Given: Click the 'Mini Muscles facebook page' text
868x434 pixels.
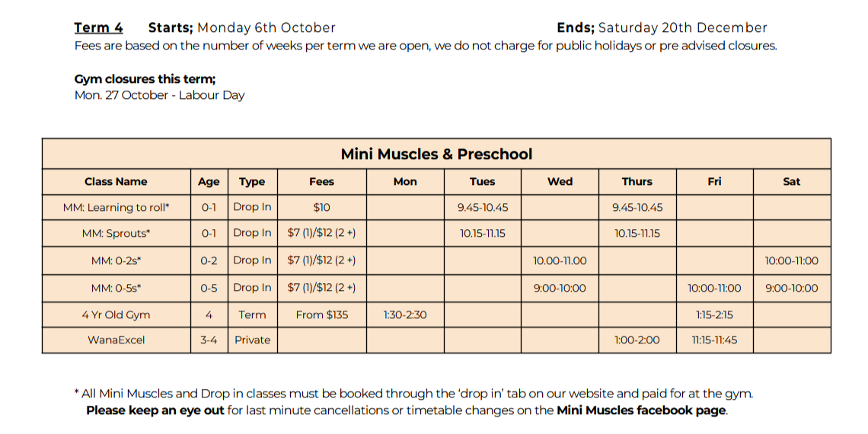Looking at the screenshot, I should click(641, 410).
